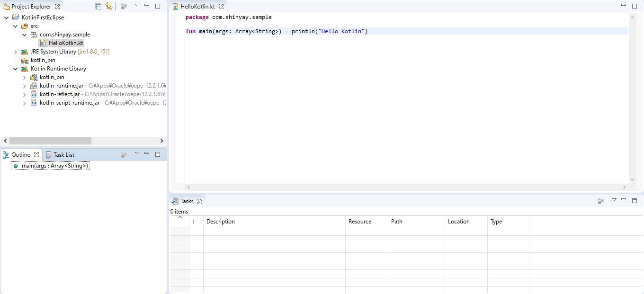Click the Description column header
This screenshot has height=294, width=644.
220,222
